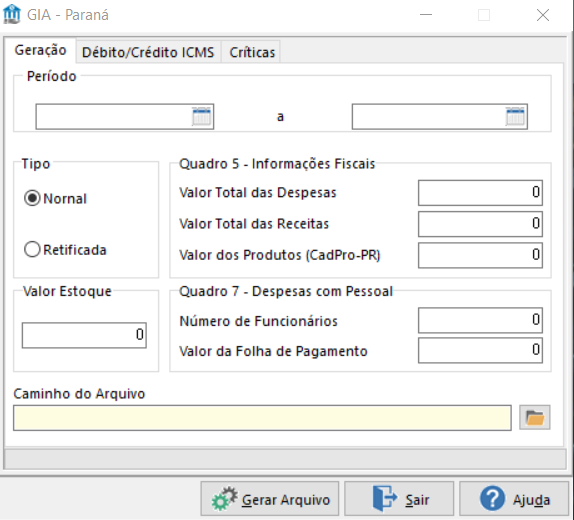Open the Críticas tab

[x=252, y=52]
